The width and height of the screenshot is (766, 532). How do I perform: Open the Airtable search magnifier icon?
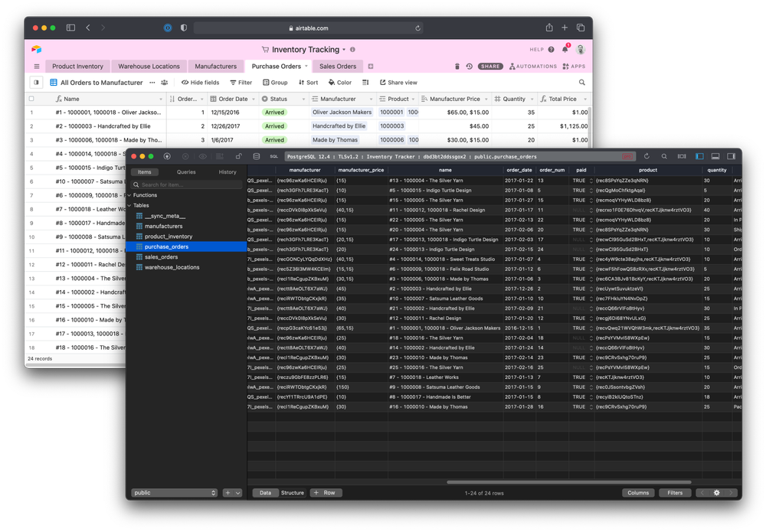pos(582,83)
